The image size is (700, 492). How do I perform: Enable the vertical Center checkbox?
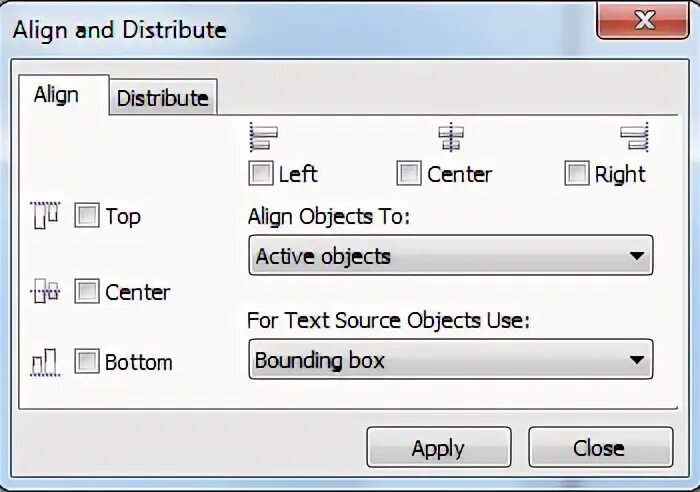88,292
